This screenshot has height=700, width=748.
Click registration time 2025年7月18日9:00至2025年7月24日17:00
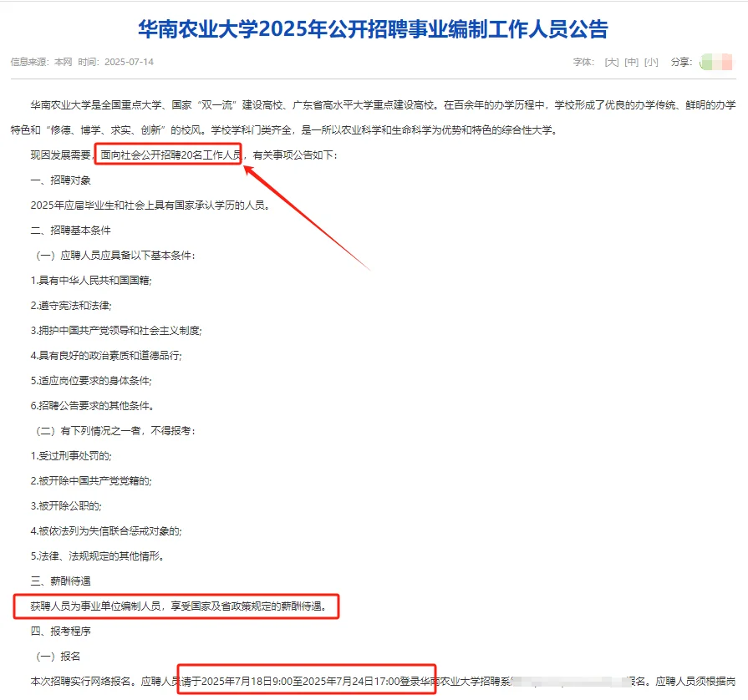(301, 682)
